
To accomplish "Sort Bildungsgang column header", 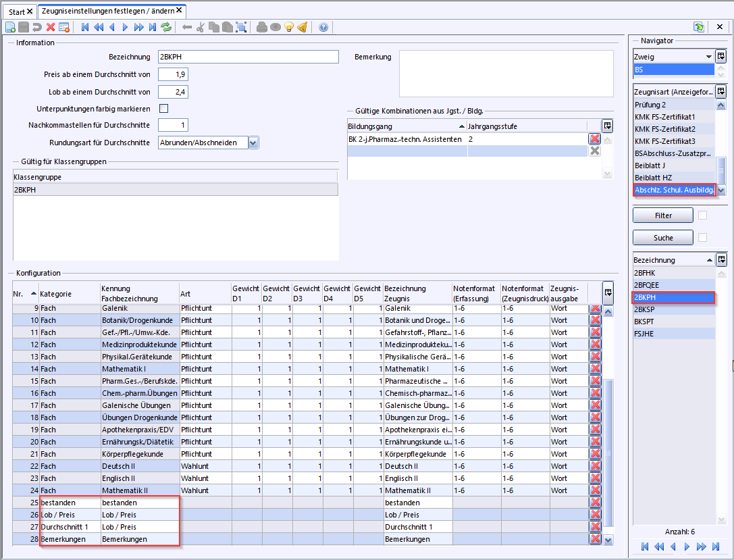I will (407, 126).
